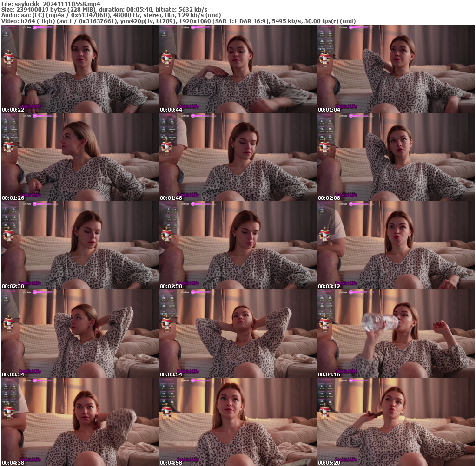
Task: Open the thumbnail at 00:04:38
Action: tap(79, 422)
